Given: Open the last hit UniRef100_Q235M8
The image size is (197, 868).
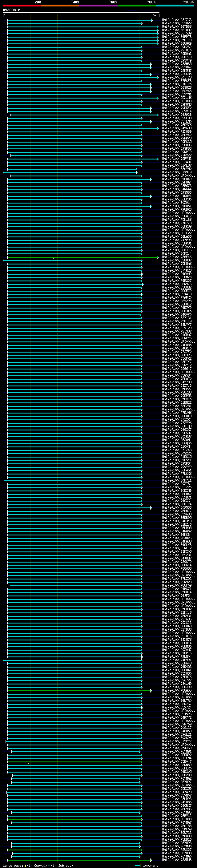Looking at the screenshot, I should [177, 860].
